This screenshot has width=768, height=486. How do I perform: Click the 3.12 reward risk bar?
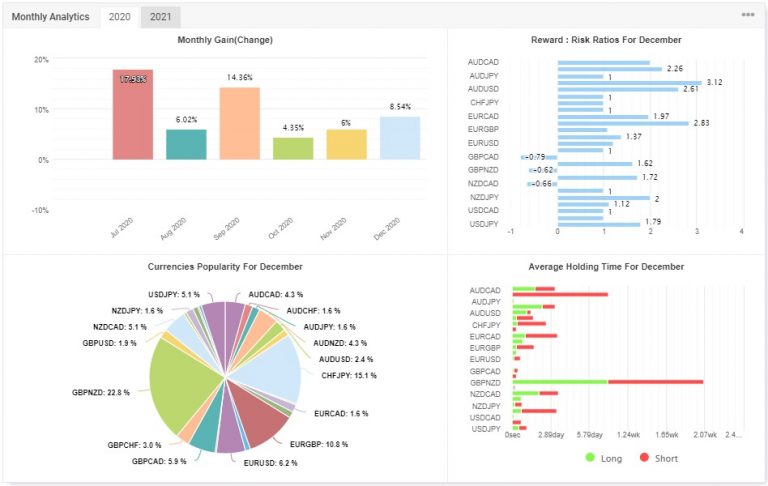(629, 83)
